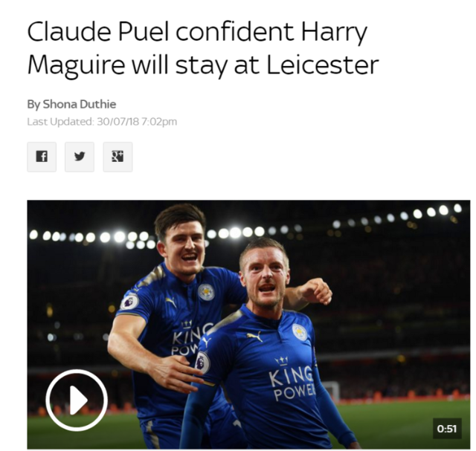
Task: Click the date 30/07/18 in the timestamp
Action: [118, 122]
